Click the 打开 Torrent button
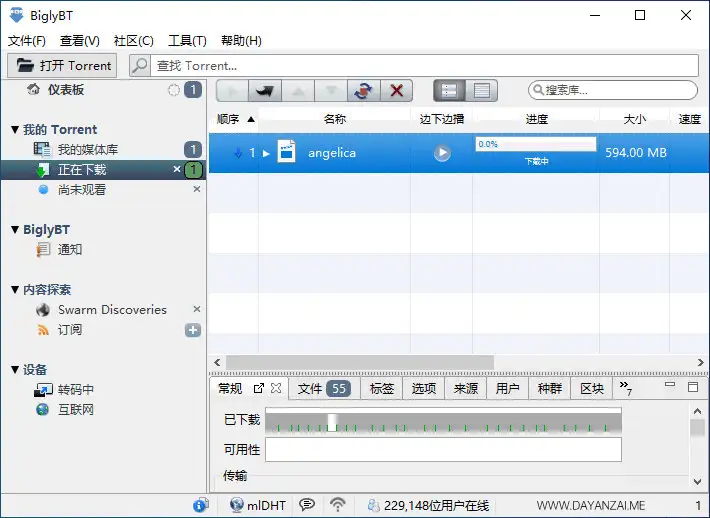Viewport: 710px width, 518px height. pyautogui.click(x=62, y=66)
